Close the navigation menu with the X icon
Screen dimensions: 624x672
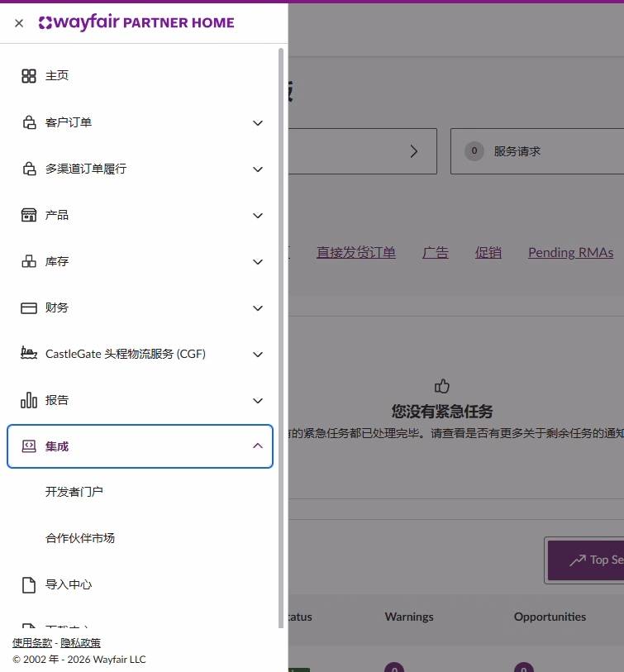[19, 23]
